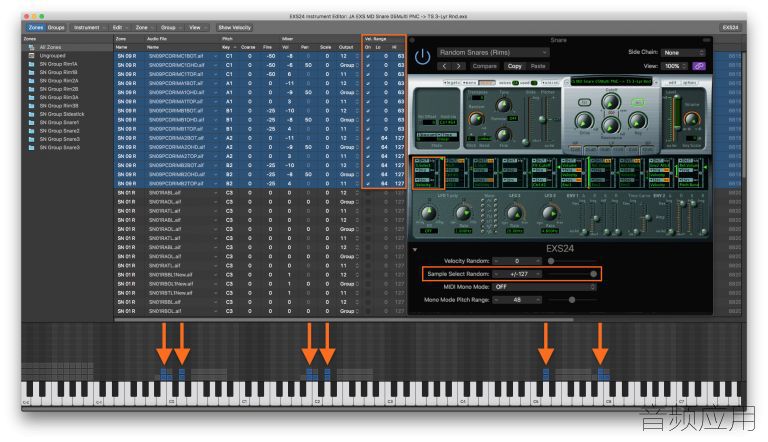Open the Key column sort dropdown arrow
This screenshot has height=442, width=768.
(x=235, y=47)
